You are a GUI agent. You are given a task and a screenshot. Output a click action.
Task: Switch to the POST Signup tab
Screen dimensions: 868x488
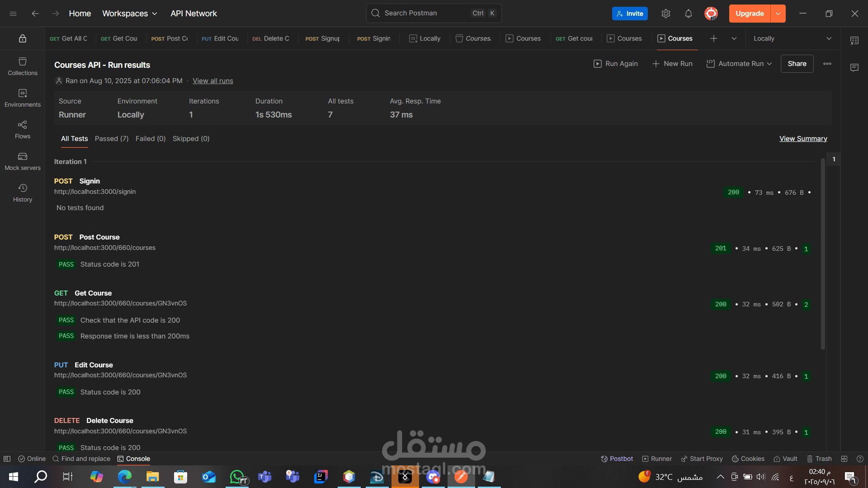coord(323,38)
